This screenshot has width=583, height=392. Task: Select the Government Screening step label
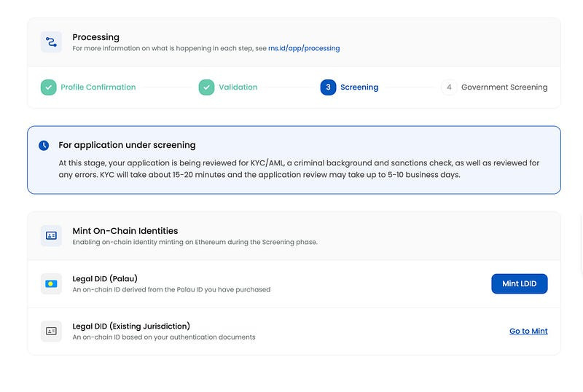(504, 87)
